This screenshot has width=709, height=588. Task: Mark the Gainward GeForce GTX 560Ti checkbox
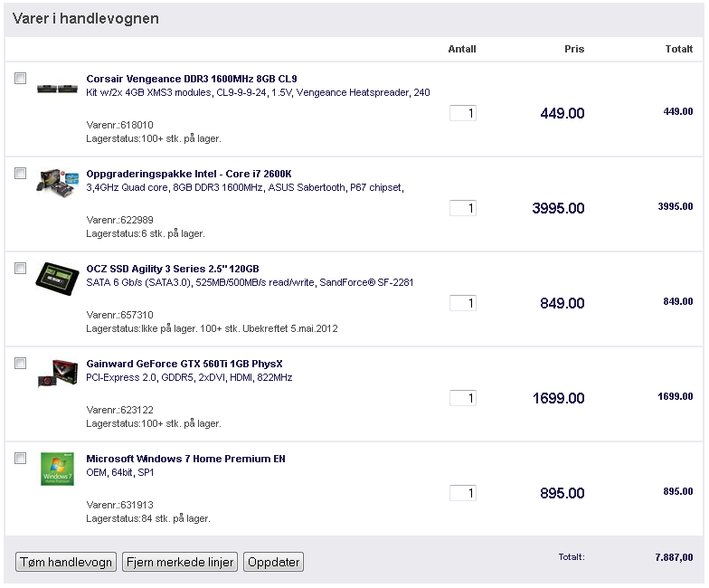click(x=20, y=364)
